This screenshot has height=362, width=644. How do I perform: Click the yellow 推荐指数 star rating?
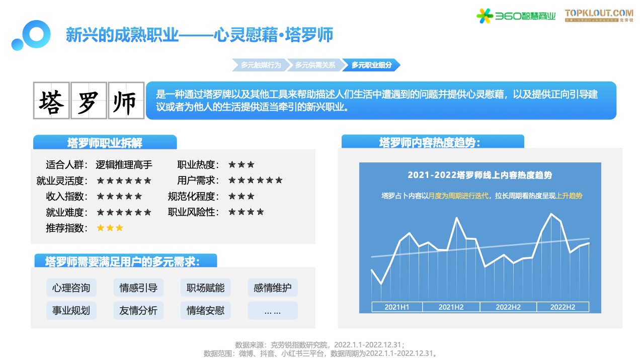110,228
